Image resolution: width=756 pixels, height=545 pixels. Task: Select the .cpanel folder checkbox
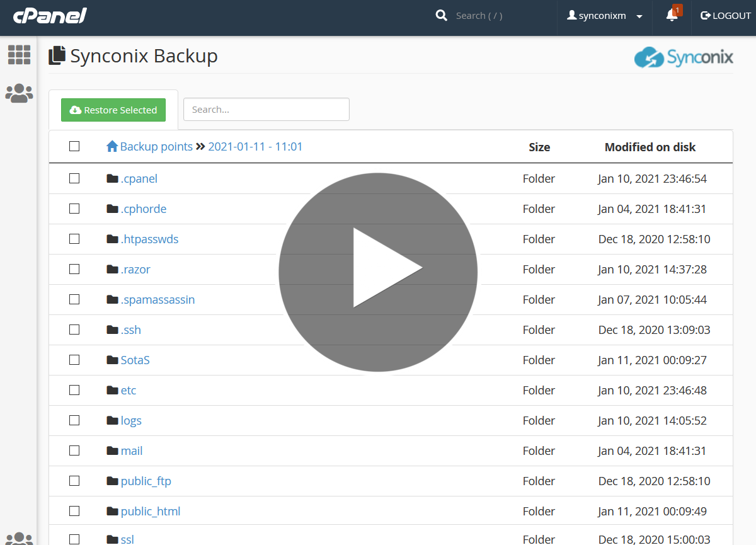(x=74, y=178)
